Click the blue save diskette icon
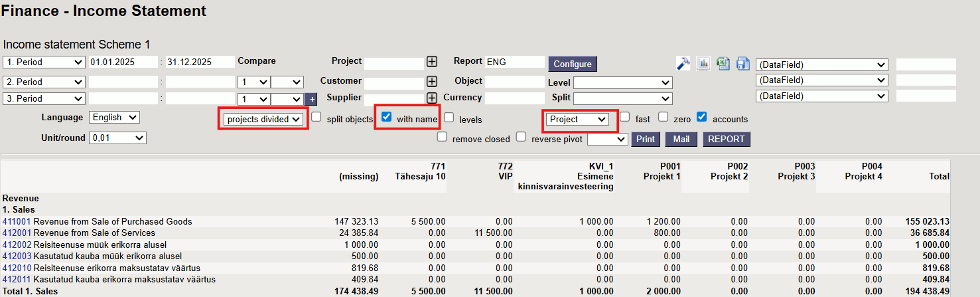980x297 pixels. tap(742, 63)
